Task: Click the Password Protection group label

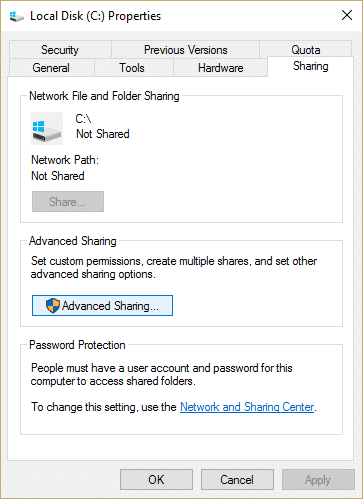Action: pos(77,345)
